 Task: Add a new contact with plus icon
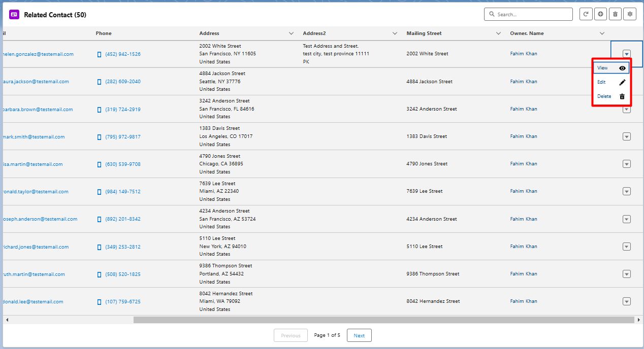(x=601, y=14)
